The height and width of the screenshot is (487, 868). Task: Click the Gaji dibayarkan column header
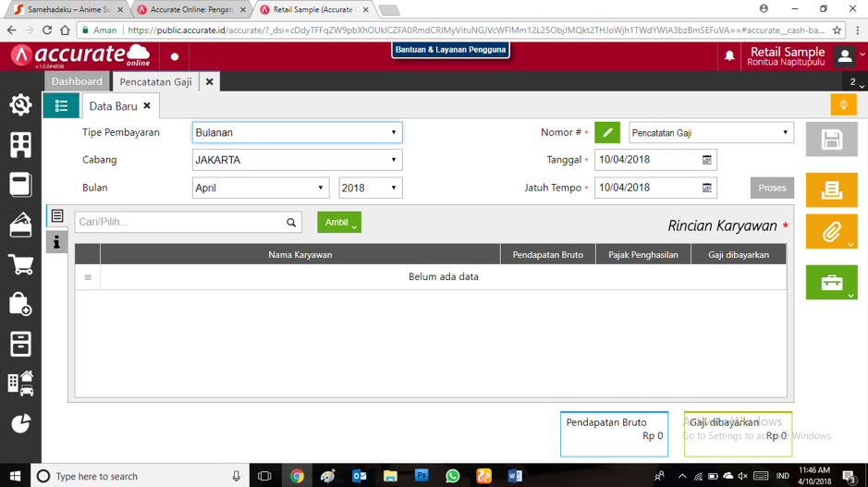pos(739,254)
